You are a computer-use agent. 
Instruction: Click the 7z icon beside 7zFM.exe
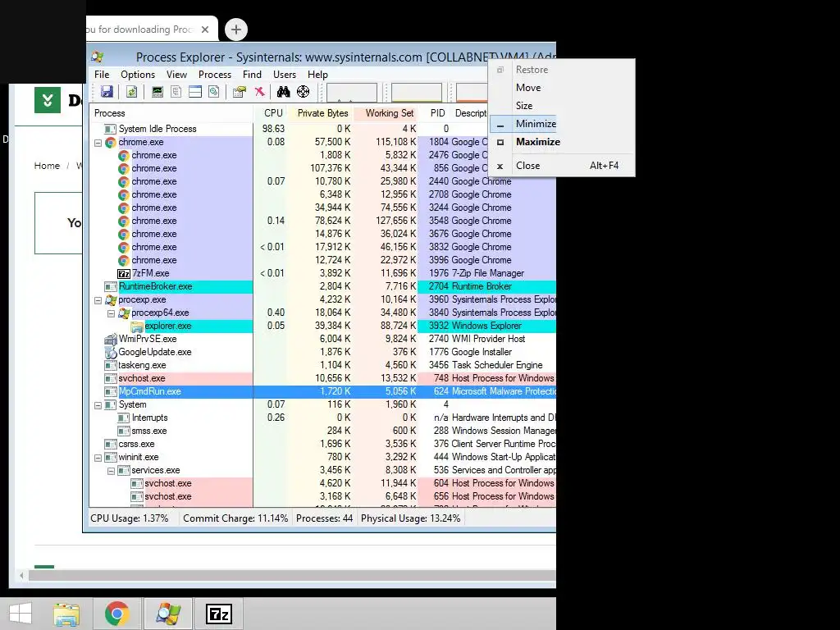click(x=124, y=274)
